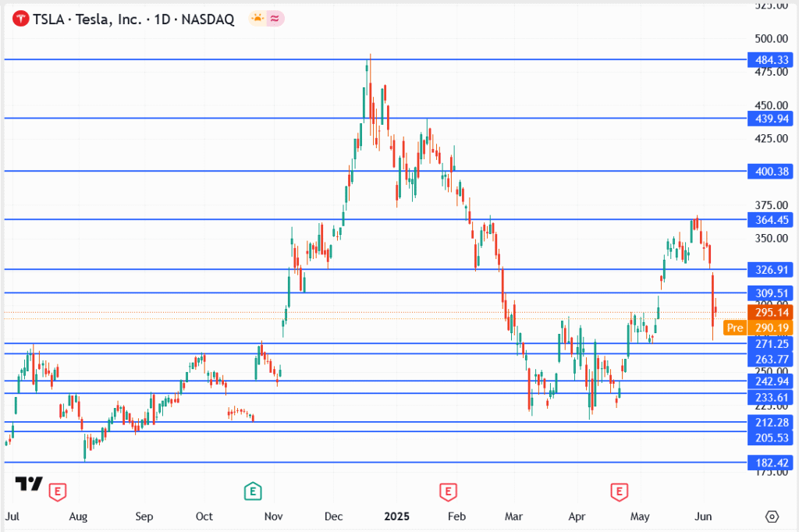Click the TradingView logo
Screen dimensions: 799x532
pos(29,484)
